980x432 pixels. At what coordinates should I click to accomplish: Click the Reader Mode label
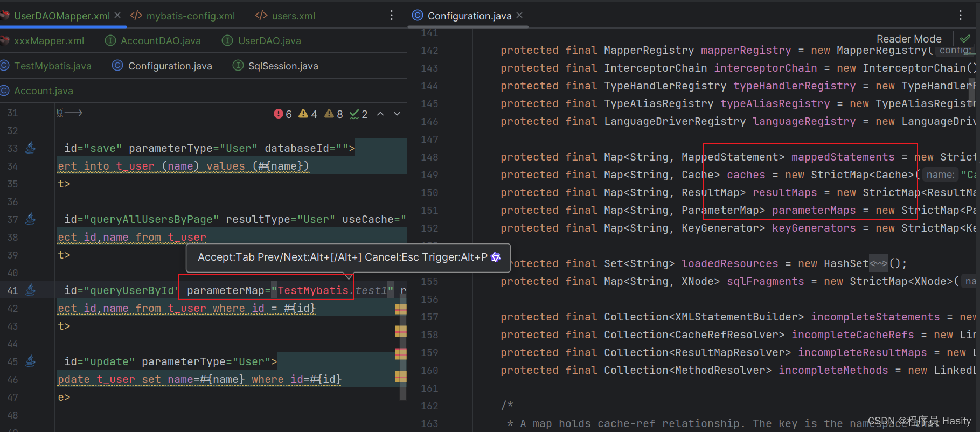909,39
